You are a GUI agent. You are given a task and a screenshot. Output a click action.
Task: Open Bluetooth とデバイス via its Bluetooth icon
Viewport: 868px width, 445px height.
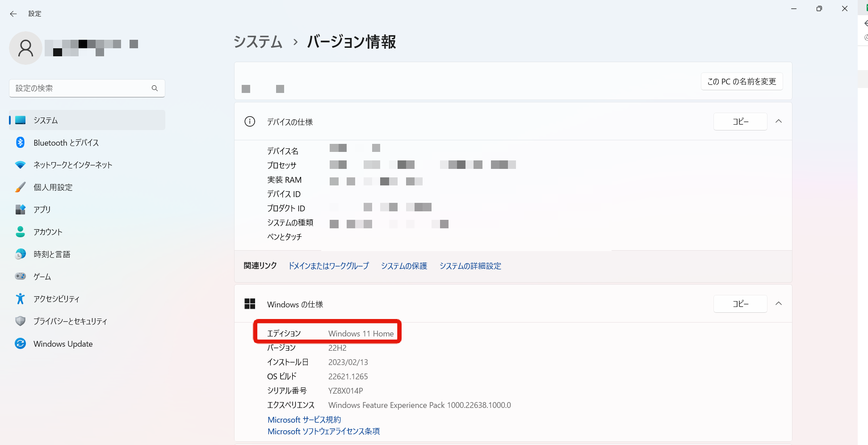[x=20, y=143]
